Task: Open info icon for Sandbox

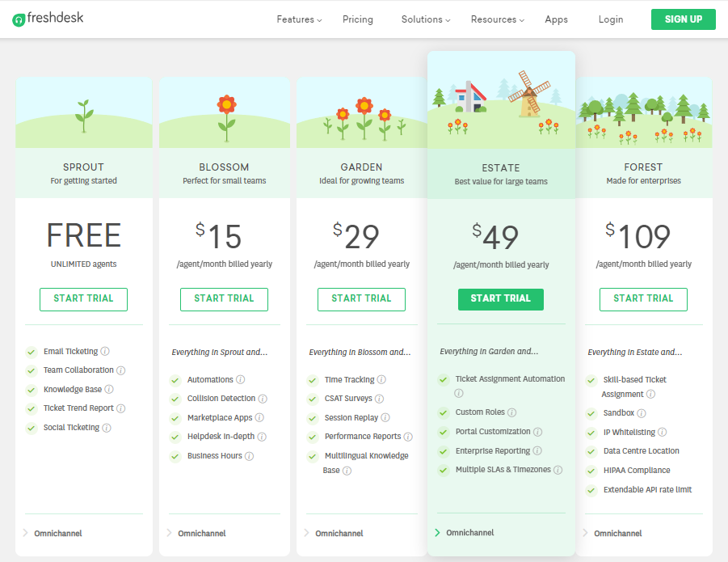Action: click(642, 413)
